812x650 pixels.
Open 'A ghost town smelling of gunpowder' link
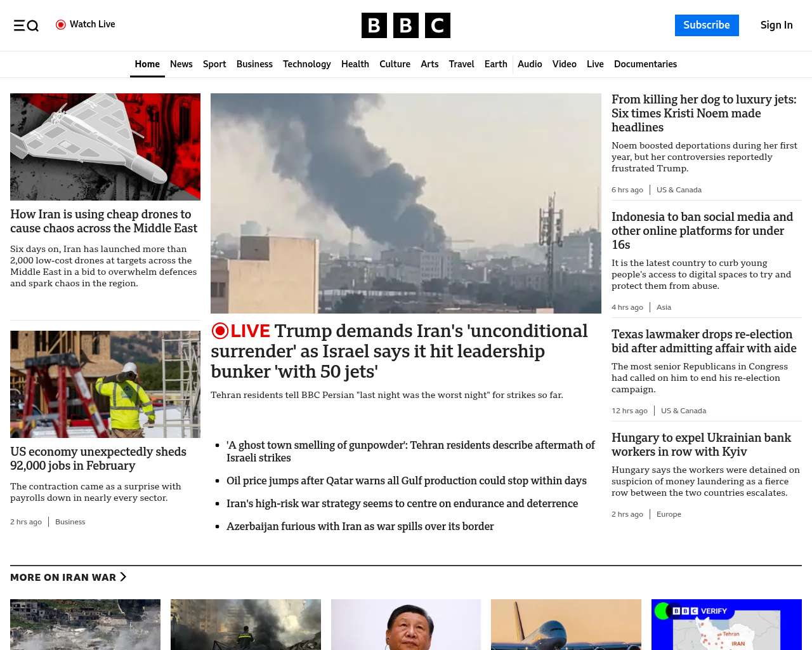tap(410, 451)
